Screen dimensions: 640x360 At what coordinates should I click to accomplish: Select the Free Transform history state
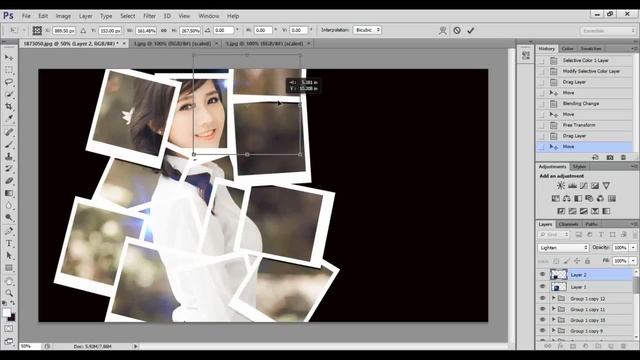[x=579, y=125]
